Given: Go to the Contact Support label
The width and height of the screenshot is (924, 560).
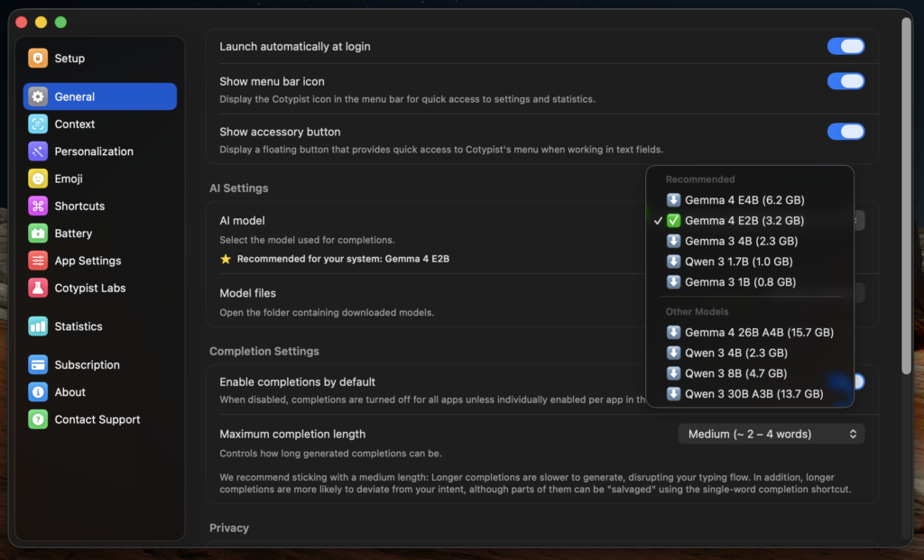Looking at the screenshot, I should click(97, 419).
